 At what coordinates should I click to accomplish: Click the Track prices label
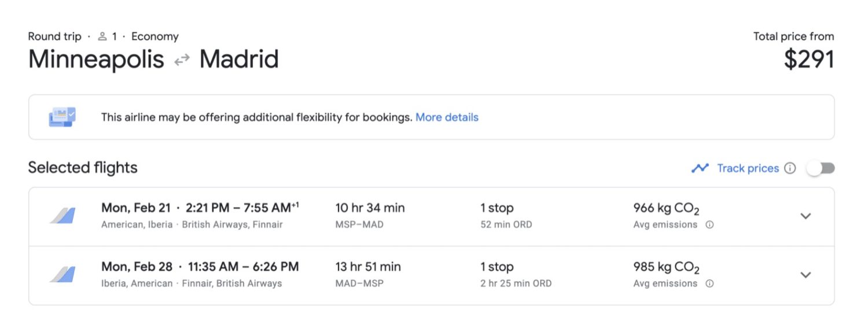tap(749, 168)
